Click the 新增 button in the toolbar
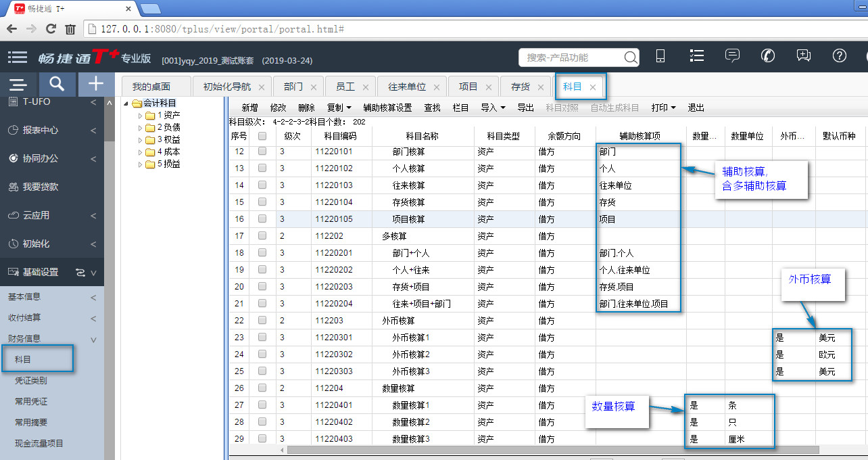The image size is (868, 460). tap(249, 108)
